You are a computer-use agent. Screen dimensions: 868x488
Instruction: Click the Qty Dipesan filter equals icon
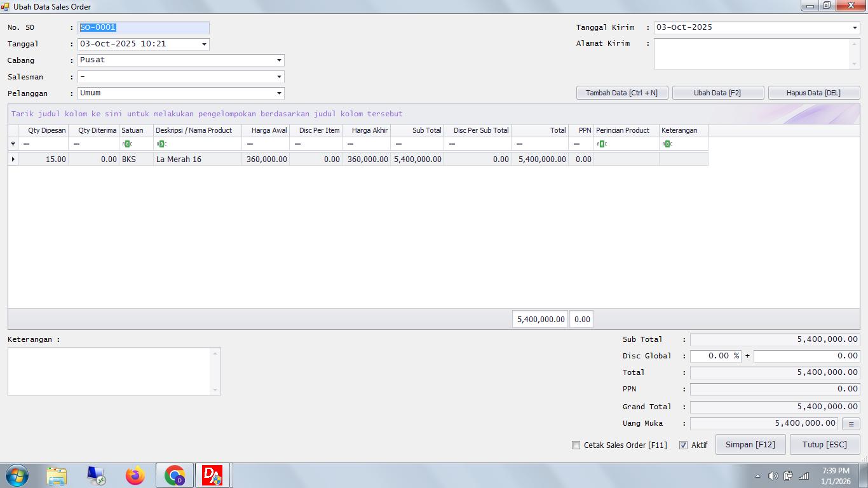tap(26, 144)
